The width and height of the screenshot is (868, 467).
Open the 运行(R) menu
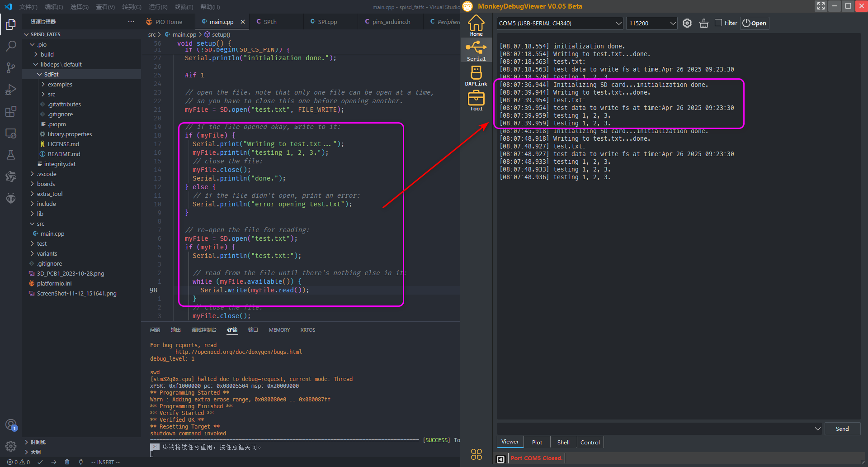coord(158,7)
